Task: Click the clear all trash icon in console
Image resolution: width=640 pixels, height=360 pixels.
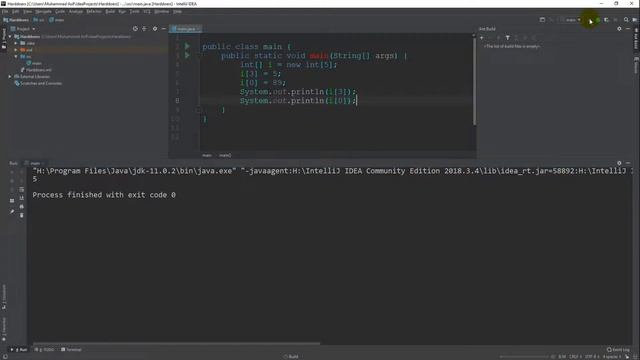Action: pos(22,215)
